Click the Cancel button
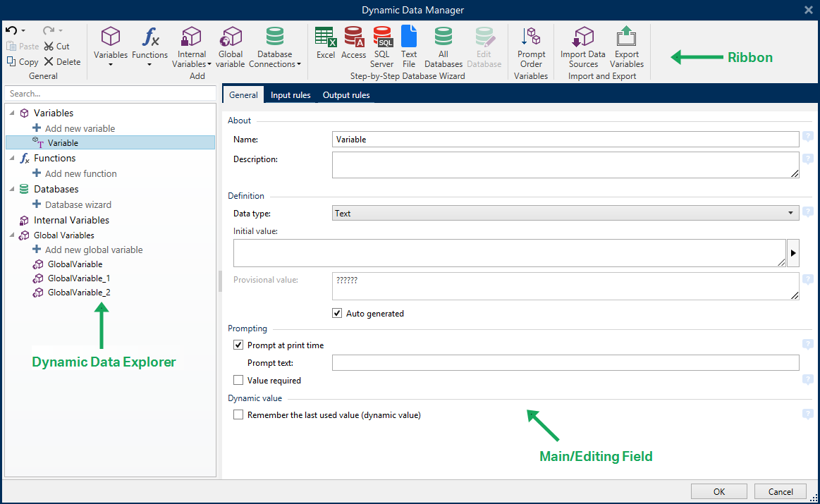This screenshot has width=820, height=504. pos(780,491)
